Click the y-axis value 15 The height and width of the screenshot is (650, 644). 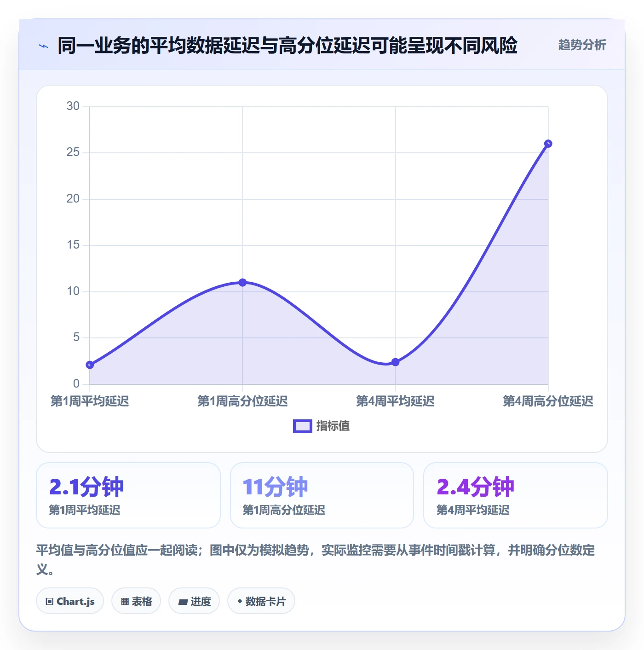[x=73, y=245]
